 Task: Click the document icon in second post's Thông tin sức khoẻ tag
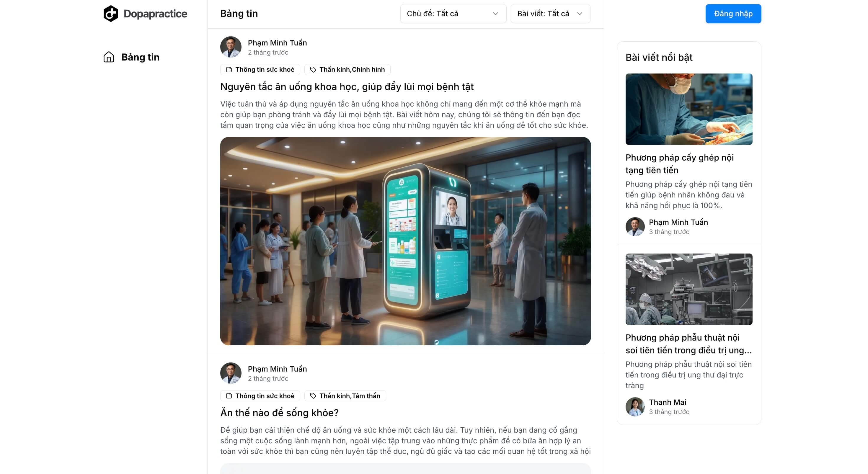[229, 395]
